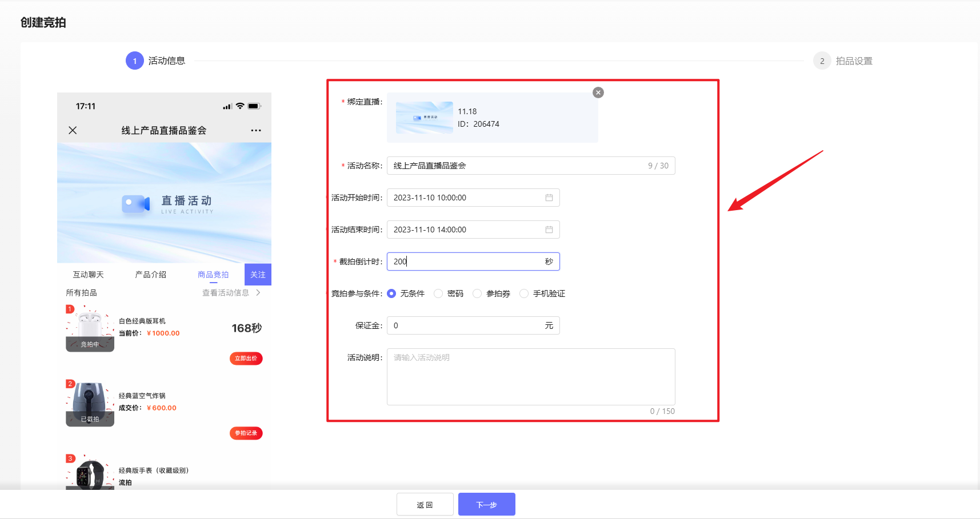Select the 密码 participation condition

438,293
